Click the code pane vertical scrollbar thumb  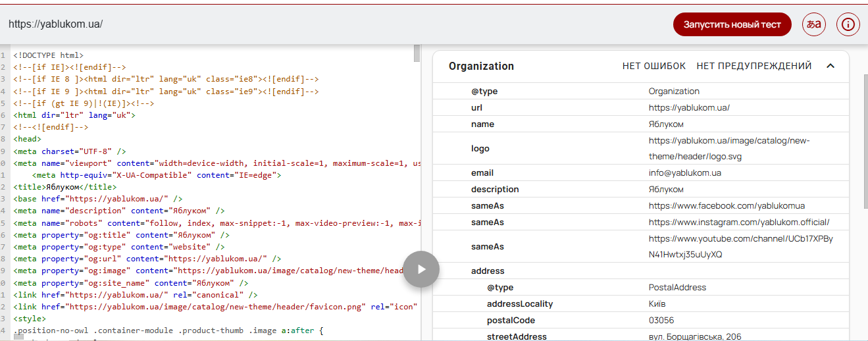417,53
